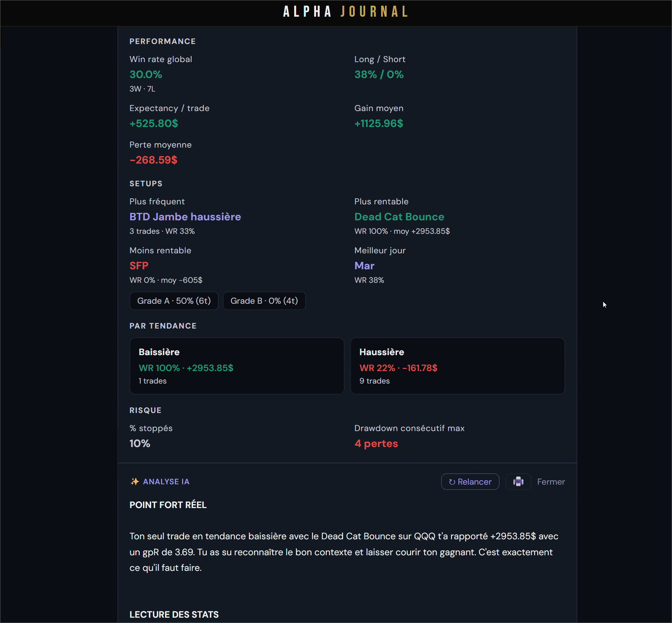672x623 pixels.
Task: Select the Grade B · 0% filter chip
Action: tap(264, 301)
